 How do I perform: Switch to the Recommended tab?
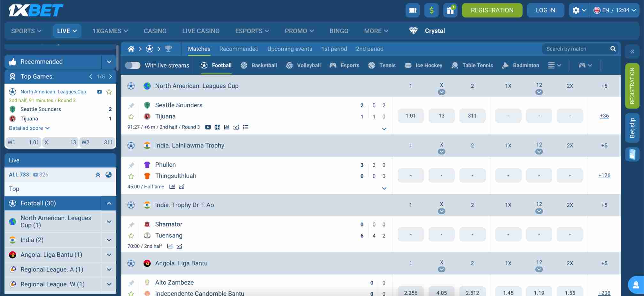pos(239,49)
